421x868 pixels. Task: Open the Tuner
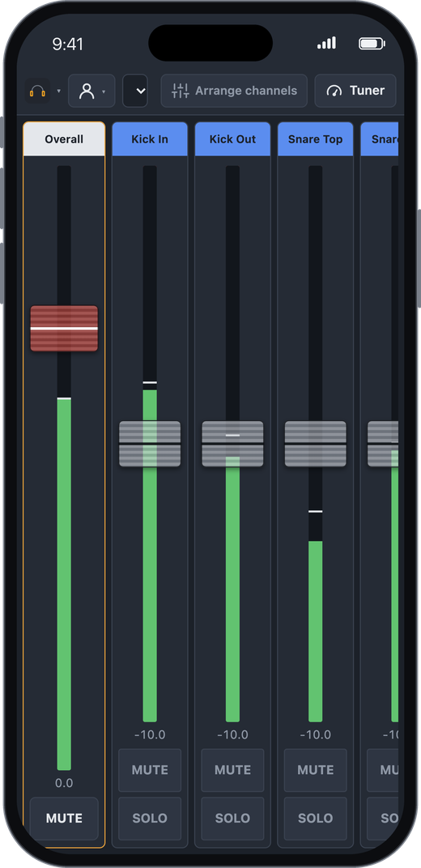(355, 91)
